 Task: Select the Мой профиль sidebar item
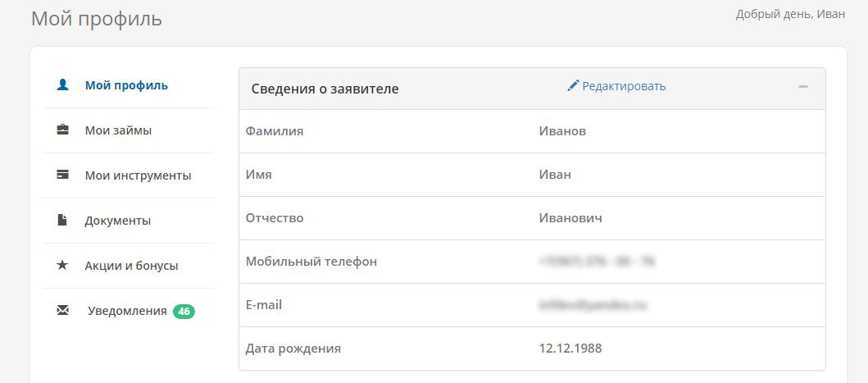pos(128,85)
